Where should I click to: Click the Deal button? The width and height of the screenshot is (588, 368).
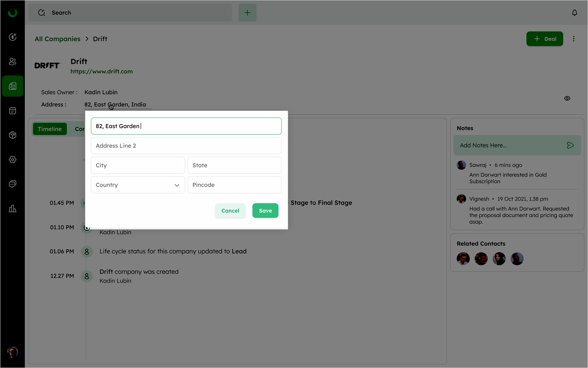[545, 39]
